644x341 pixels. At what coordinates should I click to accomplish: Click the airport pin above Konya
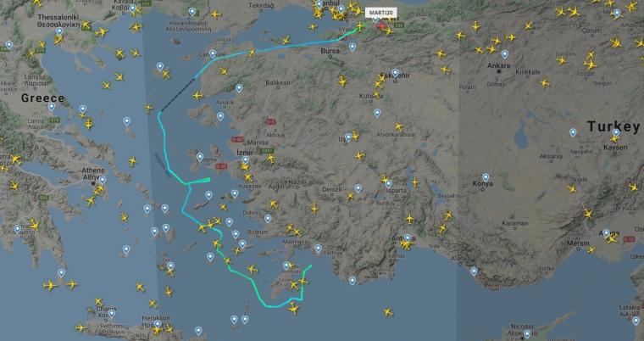(486, 177)
